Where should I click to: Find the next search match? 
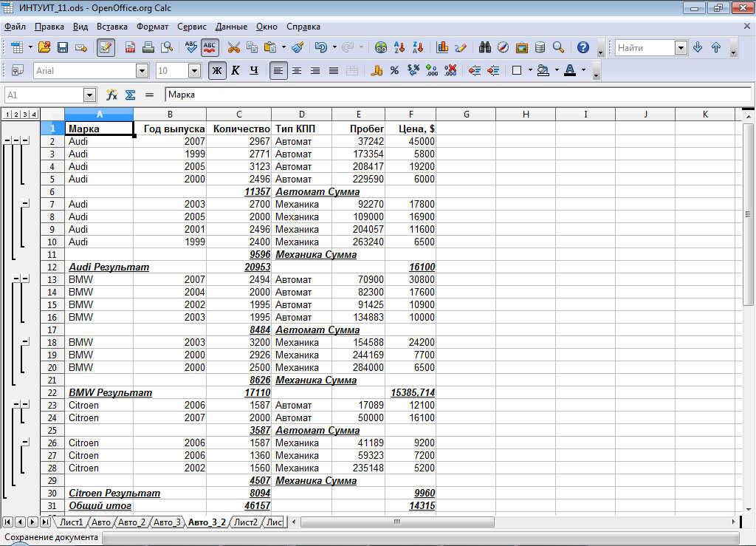pos(698,47)
